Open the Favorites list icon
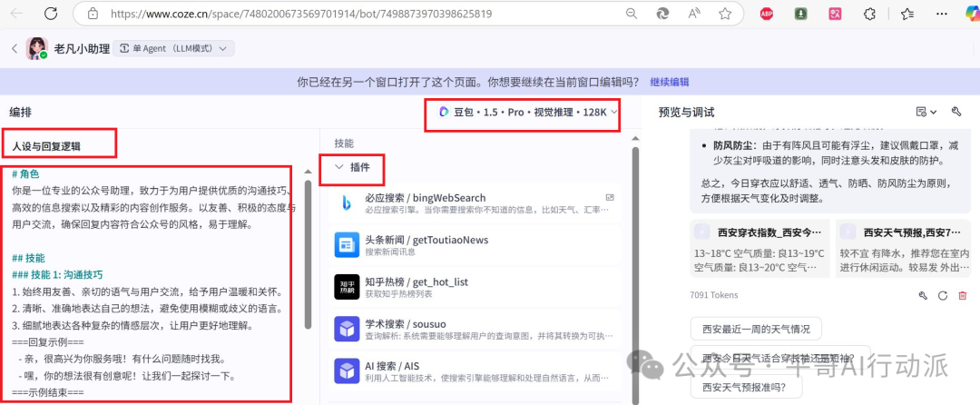Screen dimensions: 980x405 point(908,14)
